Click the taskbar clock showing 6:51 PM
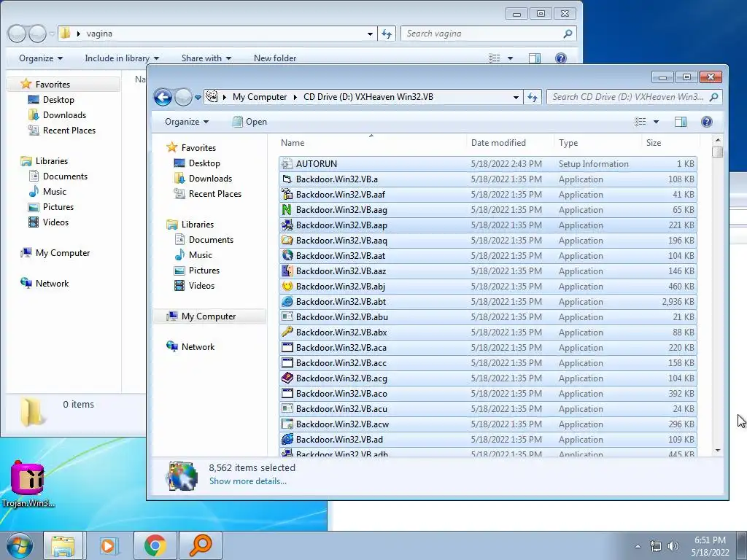The width and height of the screenshot is (747, 560). coord(710,546)
